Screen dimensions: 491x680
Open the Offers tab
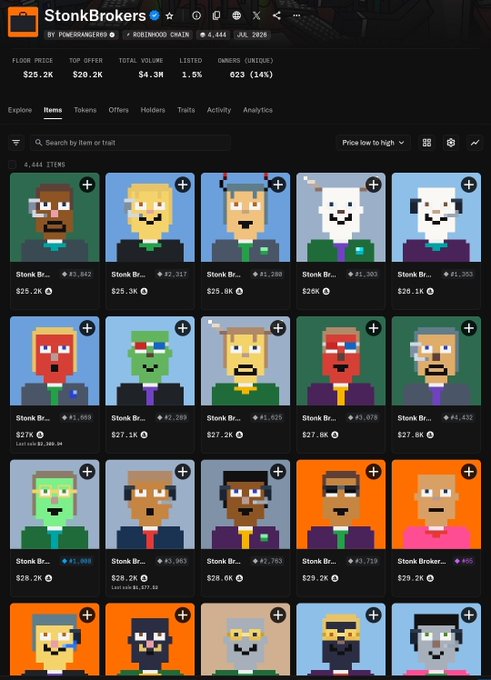point(118,110)
